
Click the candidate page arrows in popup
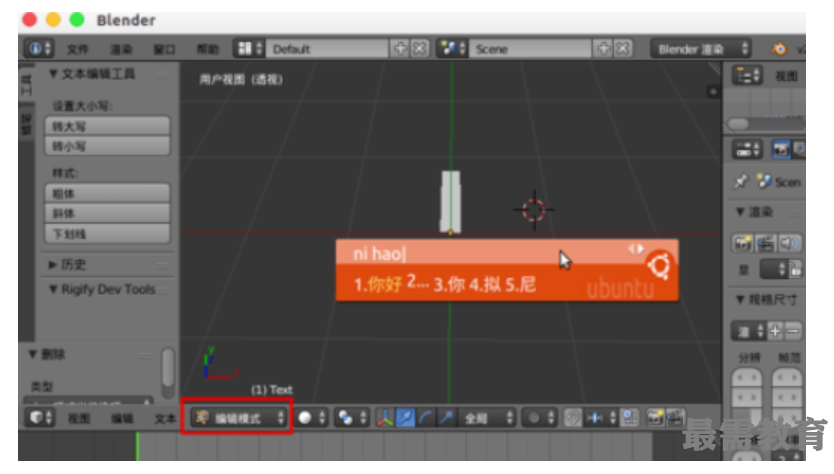pyautogui.click(x=636, y=249)
